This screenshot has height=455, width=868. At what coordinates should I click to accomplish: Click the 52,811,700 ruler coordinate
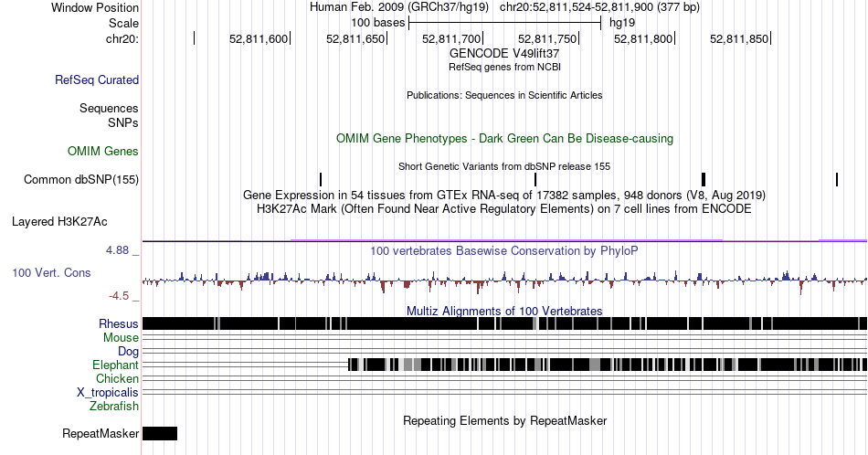(x=451, y=38)
